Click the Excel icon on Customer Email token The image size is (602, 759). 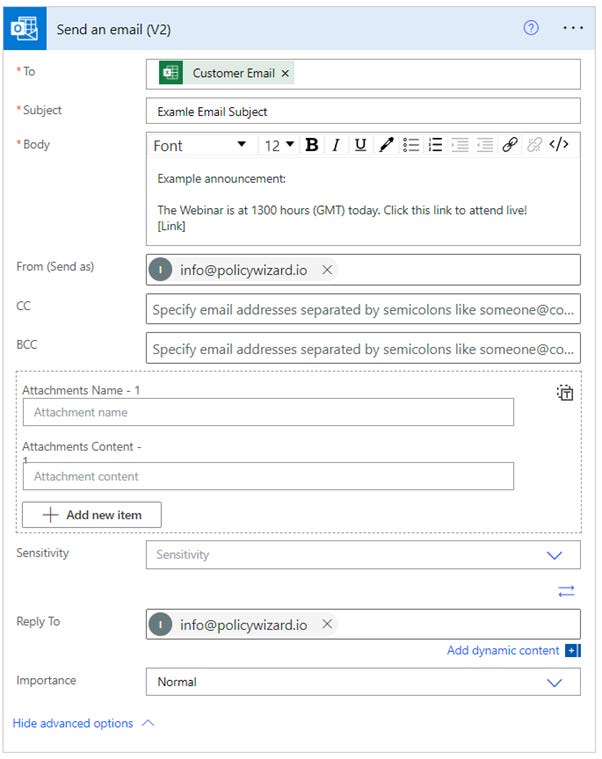click(x=171, y=73)
